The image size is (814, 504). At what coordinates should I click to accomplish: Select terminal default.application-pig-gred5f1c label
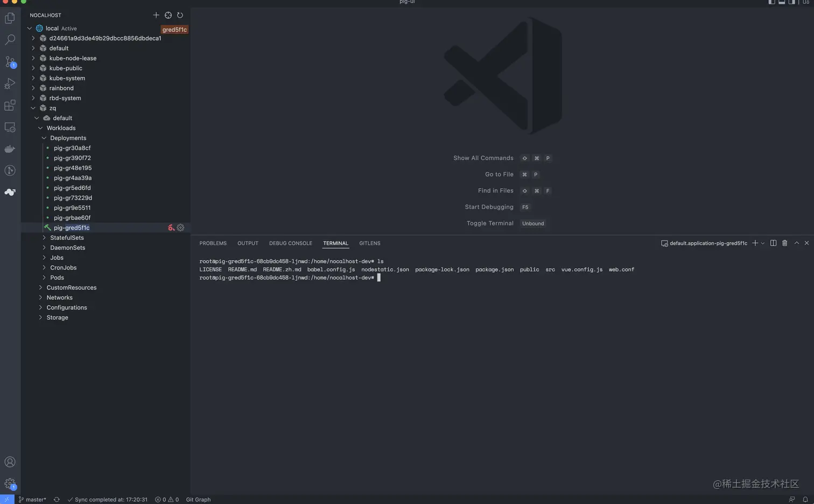pyautogui.click(x=704, y=243)
